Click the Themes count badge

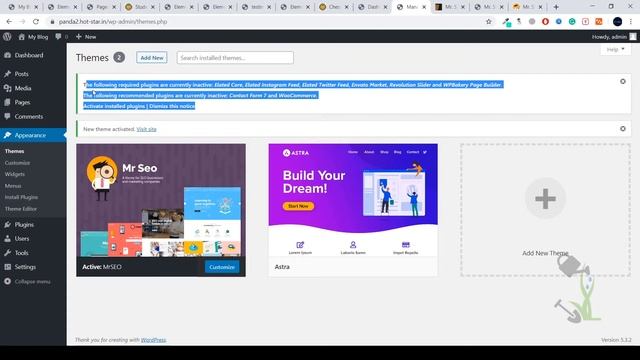[x=119, y=58]
